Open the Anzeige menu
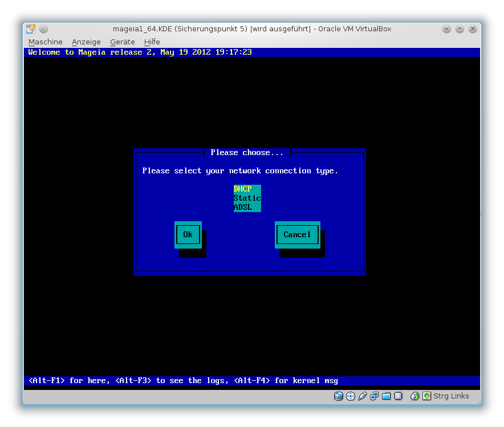The height and width of the screenshot is (427, 504). click(86, 42)
